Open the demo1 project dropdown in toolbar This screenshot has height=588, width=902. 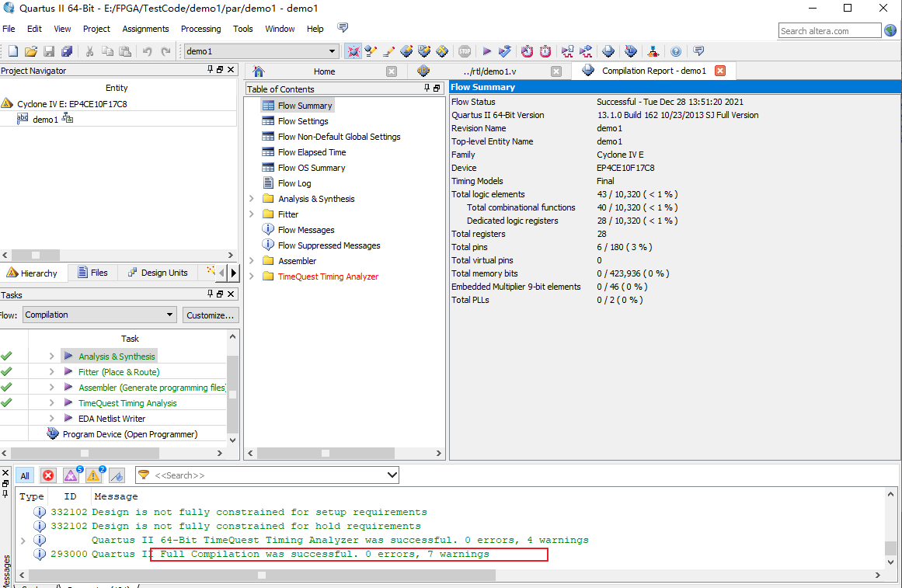point(332,51)
